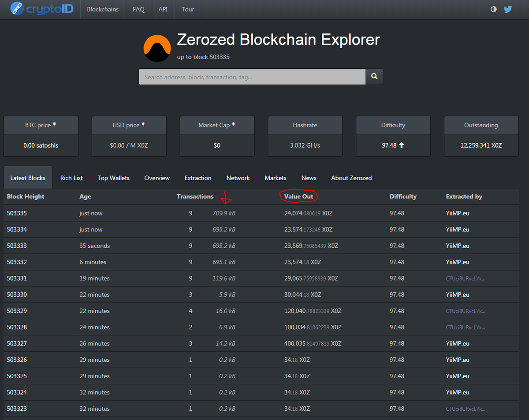Open block 503331

point(17,278)
